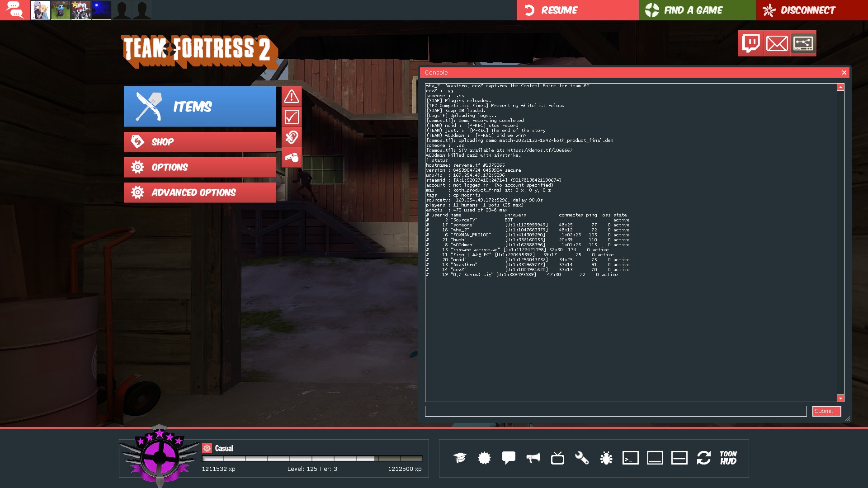
Task: Click the console command input field
Action: point(615,411)
